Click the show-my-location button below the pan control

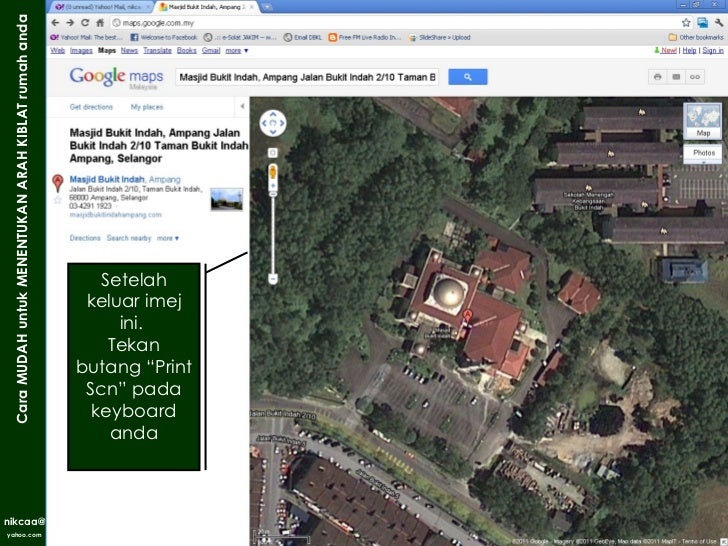(x=273, y=153)
